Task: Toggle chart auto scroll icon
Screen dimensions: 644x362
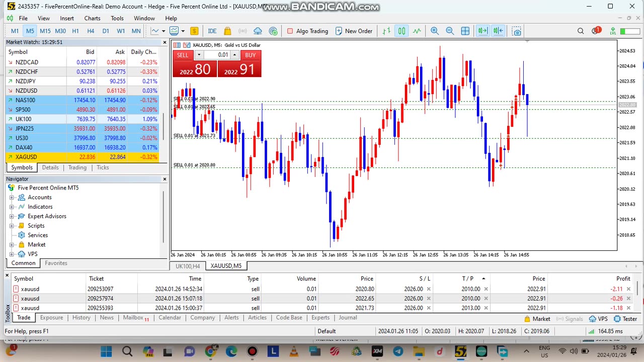Action: pyautogui.click(x=483, y=31)
